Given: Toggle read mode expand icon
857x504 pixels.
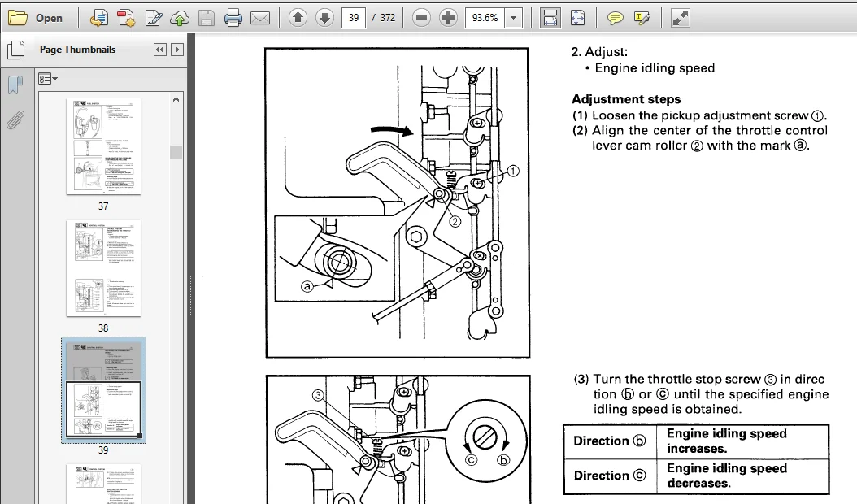Looking at the screenshot, I should point(680,18).
